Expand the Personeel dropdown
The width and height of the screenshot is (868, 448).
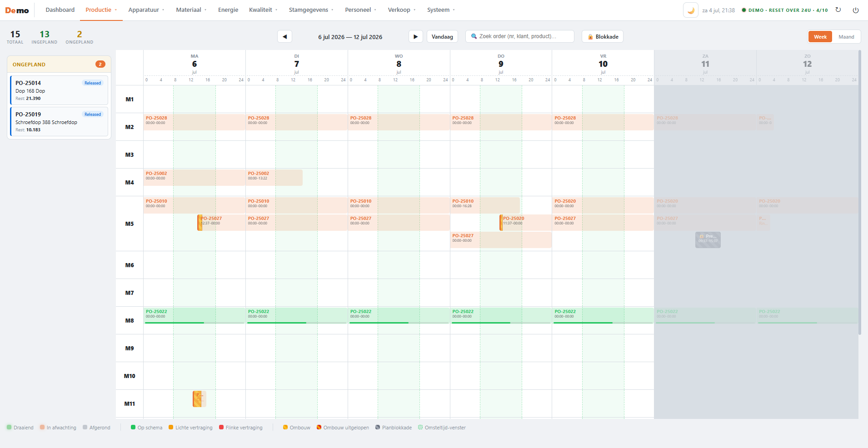pyautogui.click(x=361, y=10)
